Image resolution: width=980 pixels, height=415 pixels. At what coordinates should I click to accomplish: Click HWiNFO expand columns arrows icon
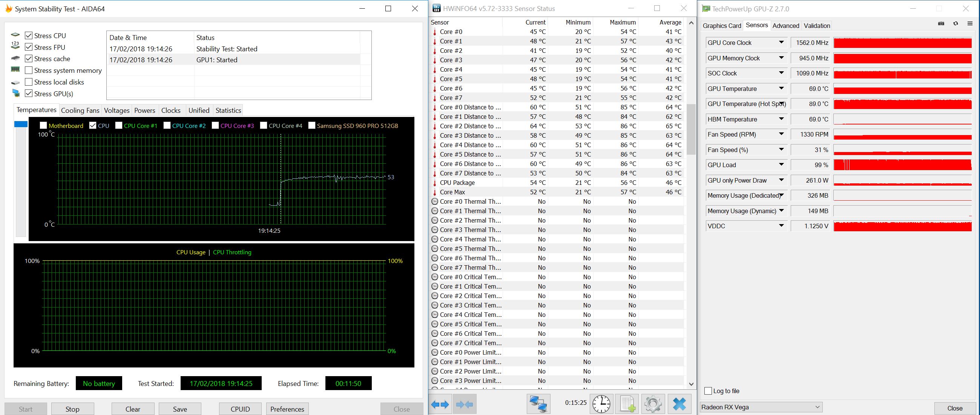[x=440, y=404]
